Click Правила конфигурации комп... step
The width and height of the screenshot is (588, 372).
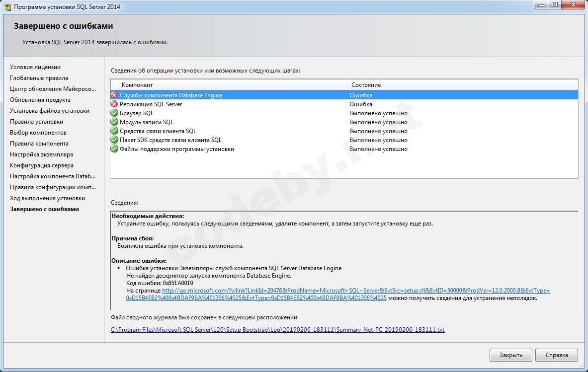tap(53, 187)
